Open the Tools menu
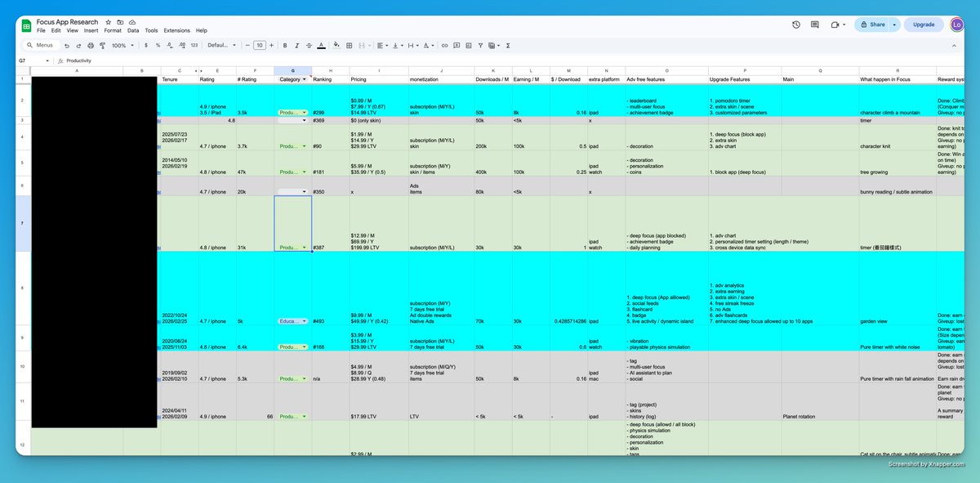The height and width of the screenshot is (483, 980). 151,30
